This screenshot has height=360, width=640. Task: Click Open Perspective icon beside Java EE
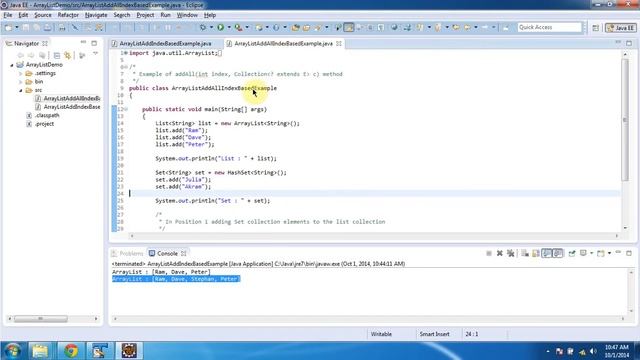[x=596, y=28]
